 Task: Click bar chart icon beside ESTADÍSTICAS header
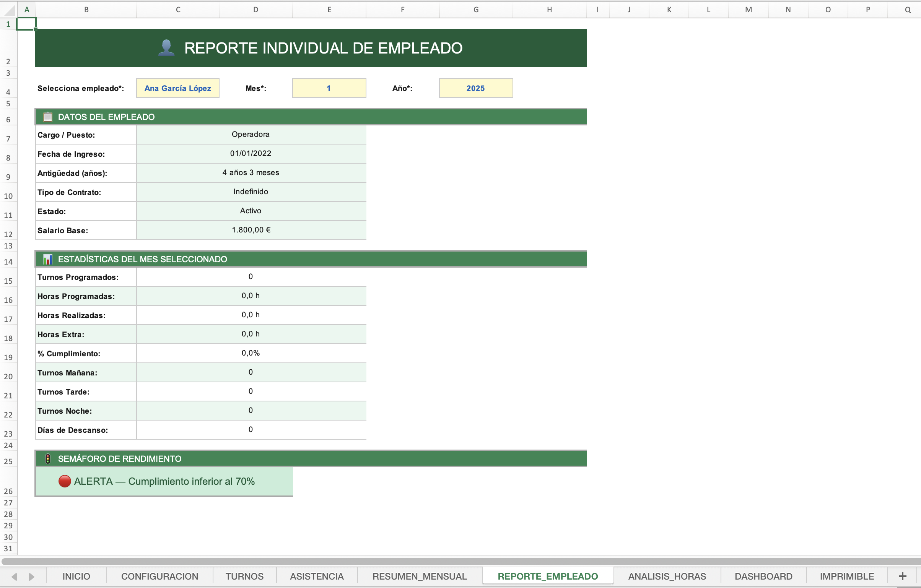pos(48,259)
